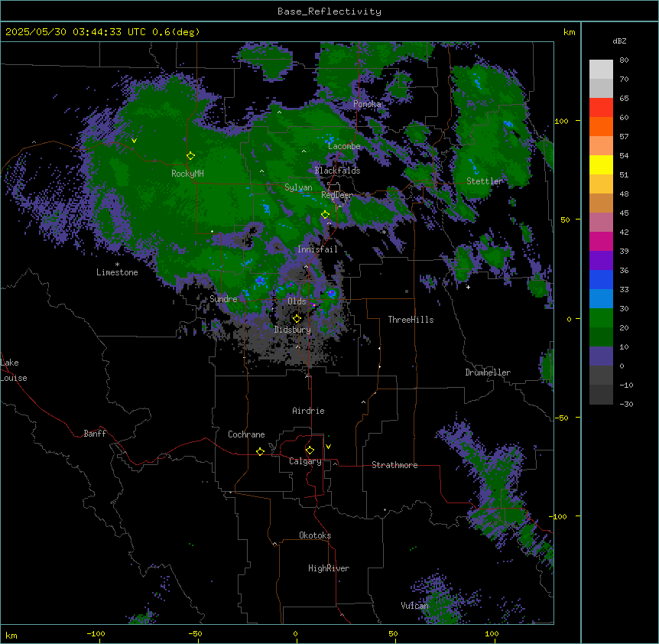Click the yellow diamond marker below RedDeer

325,214
